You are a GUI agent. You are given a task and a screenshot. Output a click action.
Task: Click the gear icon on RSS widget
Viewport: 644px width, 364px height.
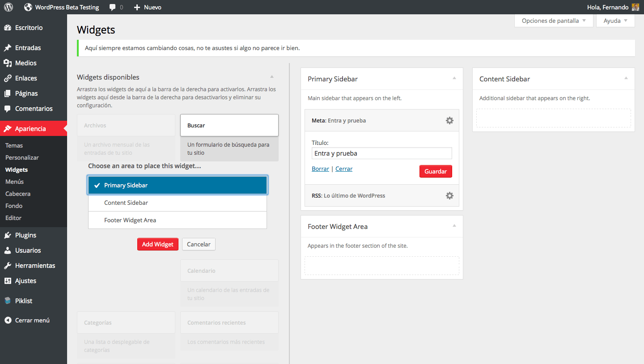[x=449, y=195]
